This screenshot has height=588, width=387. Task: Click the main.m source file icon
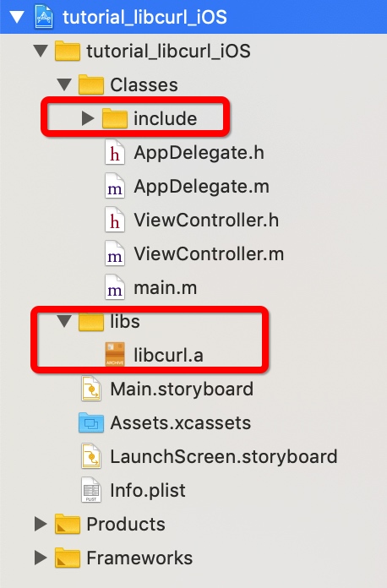(x=114, y=287)
